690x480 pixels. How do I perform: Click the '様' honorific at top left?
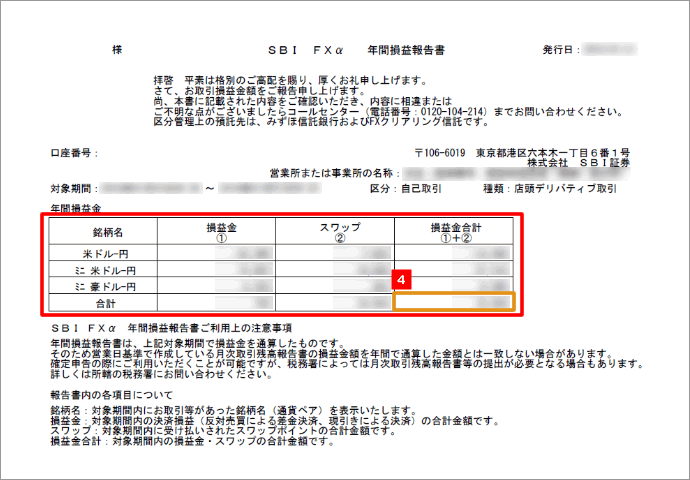[117, 50]
